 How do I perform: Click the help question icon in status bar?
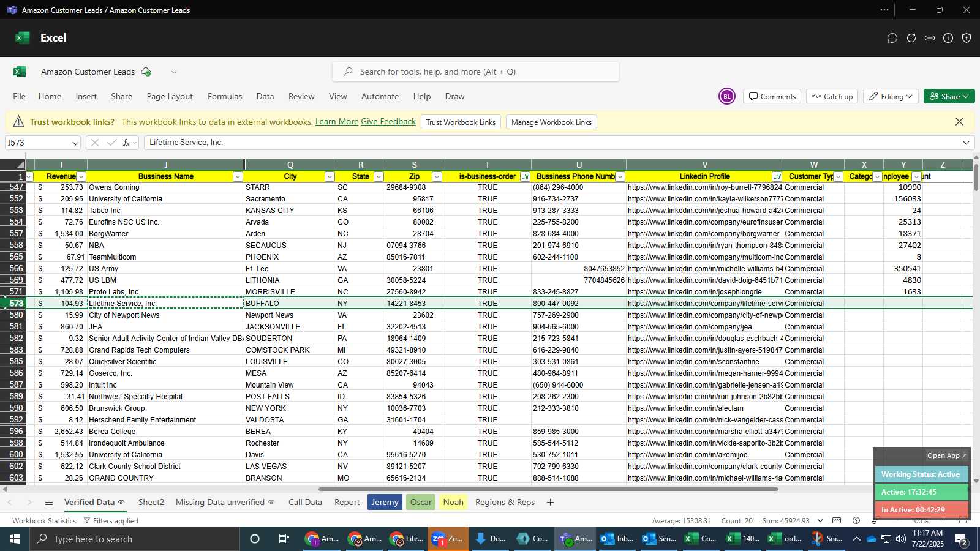click(x=856, y=520)
